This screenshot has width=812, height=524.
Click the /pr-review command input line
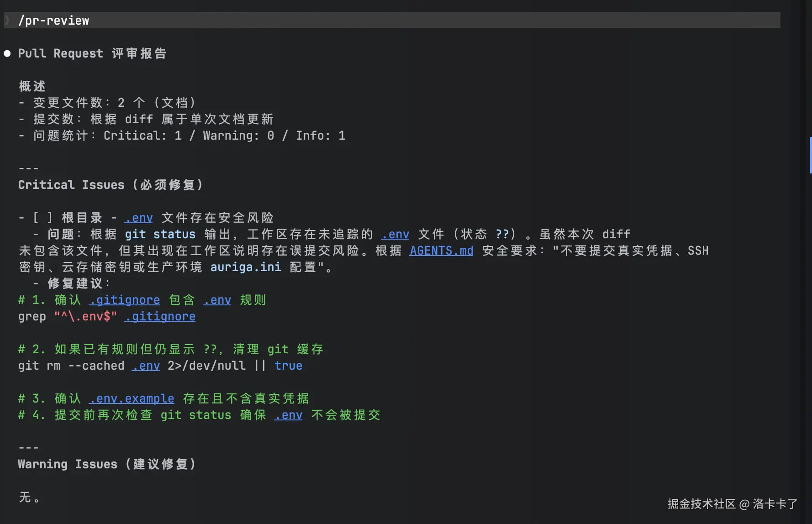coord(392,21)
